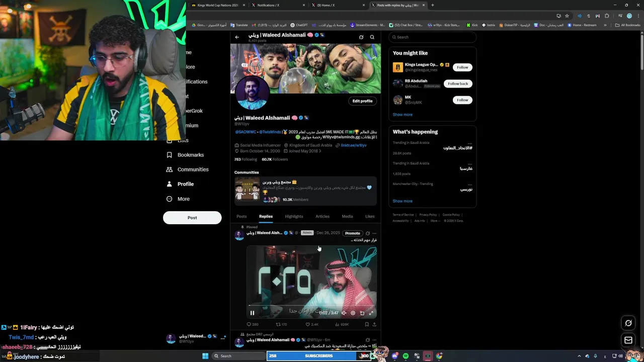Image resolution: width=644 pixels, height=362 pixels.
Task: Click the Edit profile button
Action: (362, 101)
